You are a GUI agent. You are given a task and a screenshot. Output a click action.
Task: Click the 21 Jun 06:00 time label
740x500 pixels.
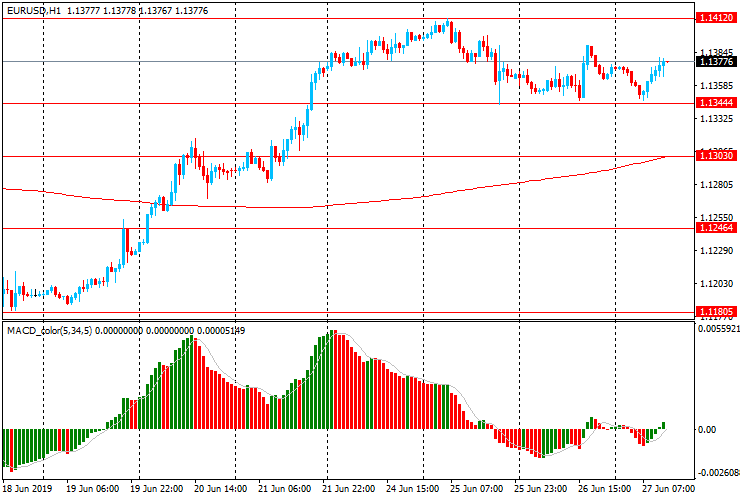[284, 488]
